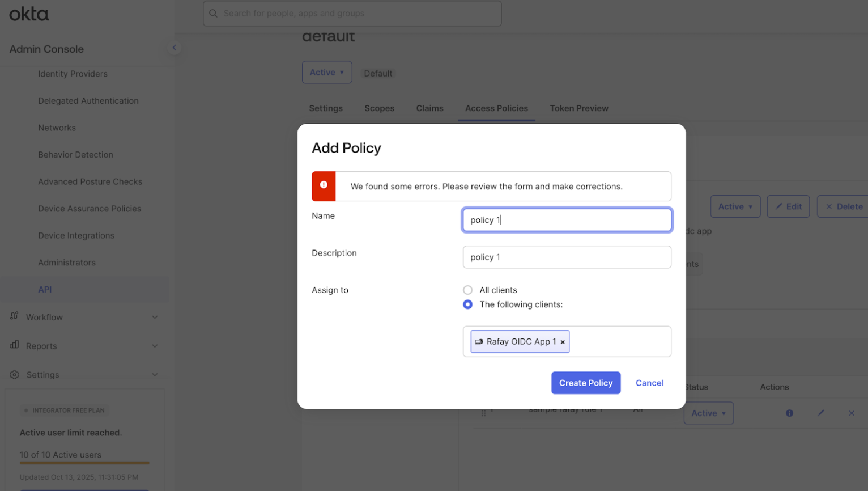
Task: Switch to the Token Preview tab
Action: (578, 108)
